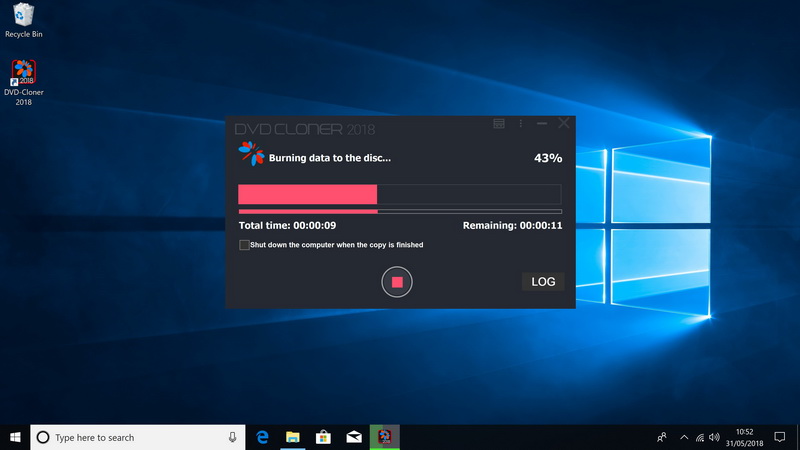
Task: Open Mail app from taskbar
Action: click(354, 437)
